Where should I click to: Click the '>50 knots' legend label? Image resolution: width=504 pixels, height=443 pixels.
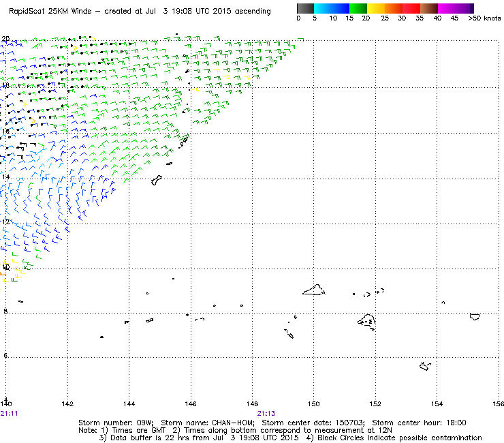484,18
